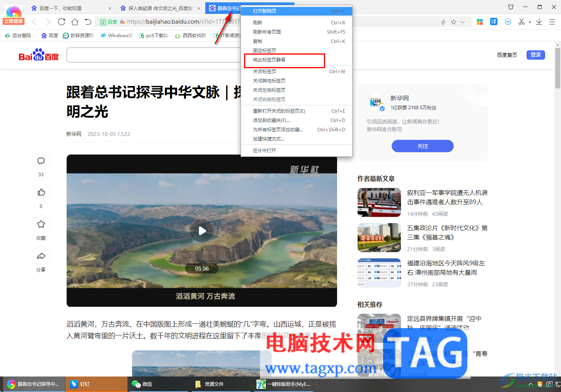The image size is (561, 392).
Task: Close the 探人类起源 tab
Action: click(199, 8)
